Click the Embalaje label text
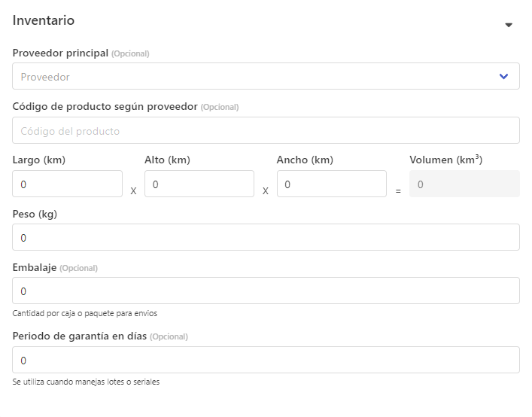 tap(35, 267)
